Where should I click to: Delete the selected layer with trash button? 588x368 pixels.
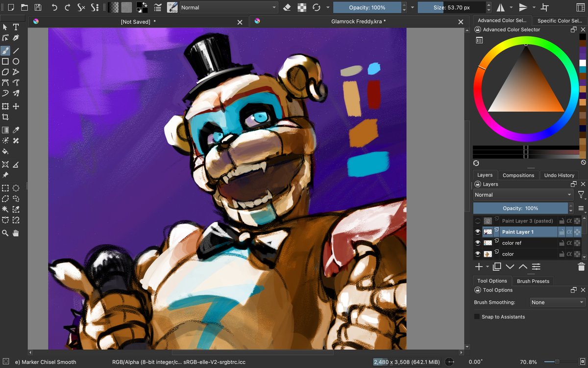click(581, 266)
